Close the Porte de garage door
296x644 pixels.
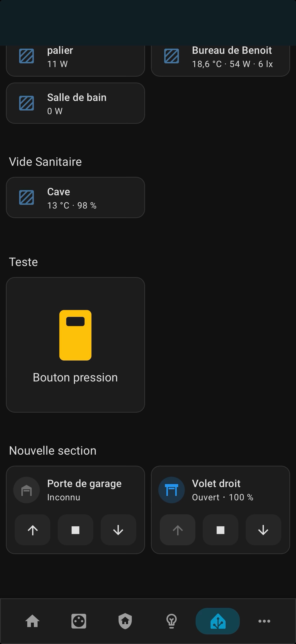pos(118,530)
